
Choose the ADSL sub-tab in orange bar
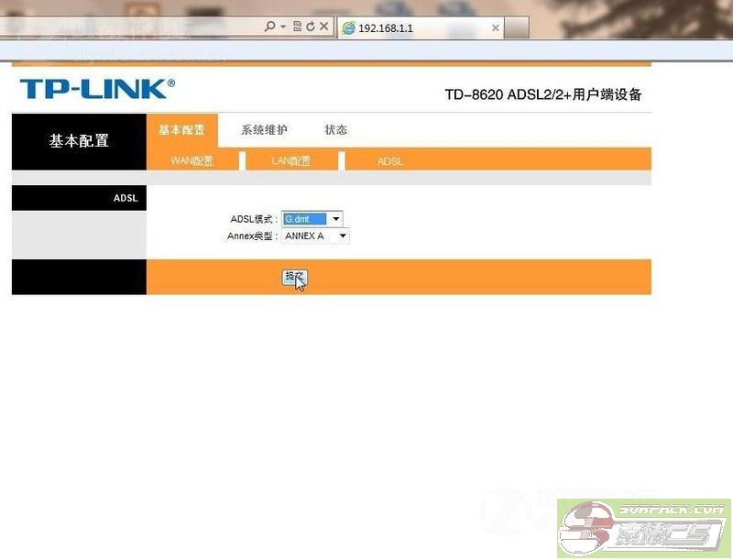coord(390,161)
